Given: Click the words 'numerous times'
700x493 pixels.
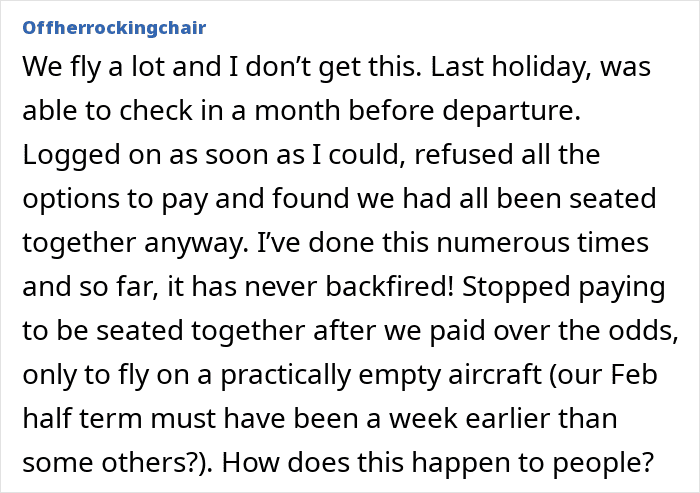Looking at the screenshot, I should [x=542, y=242].
